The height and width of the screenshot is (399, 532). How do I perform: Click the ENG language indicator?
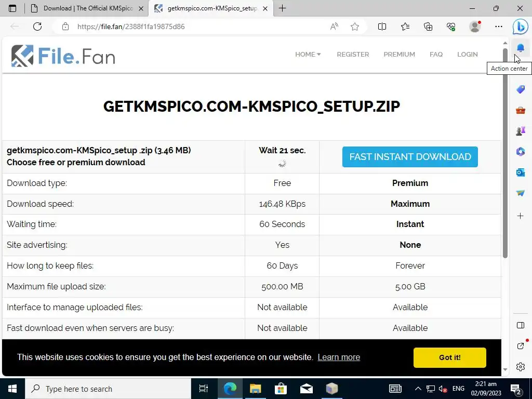pyautogui.click(x=458, y=389)
